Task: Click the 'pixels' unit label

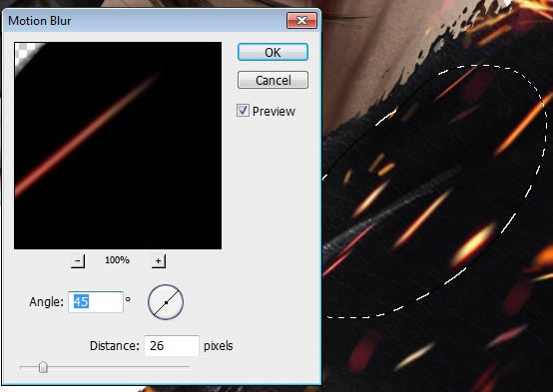Action: point(219,346)
